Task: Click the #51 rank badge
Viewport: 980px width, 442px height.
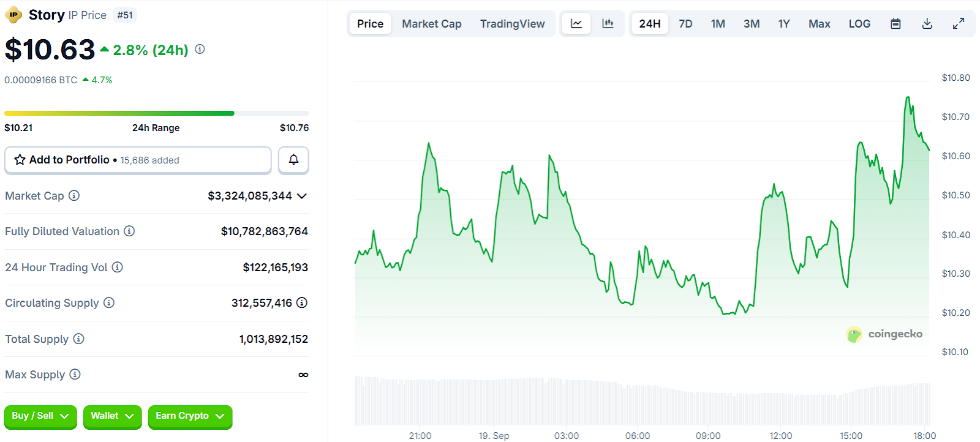Action: pos(125,15)
